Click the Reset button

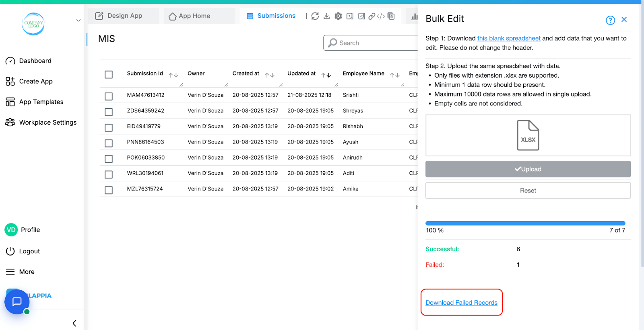click(x=528, y=191)
